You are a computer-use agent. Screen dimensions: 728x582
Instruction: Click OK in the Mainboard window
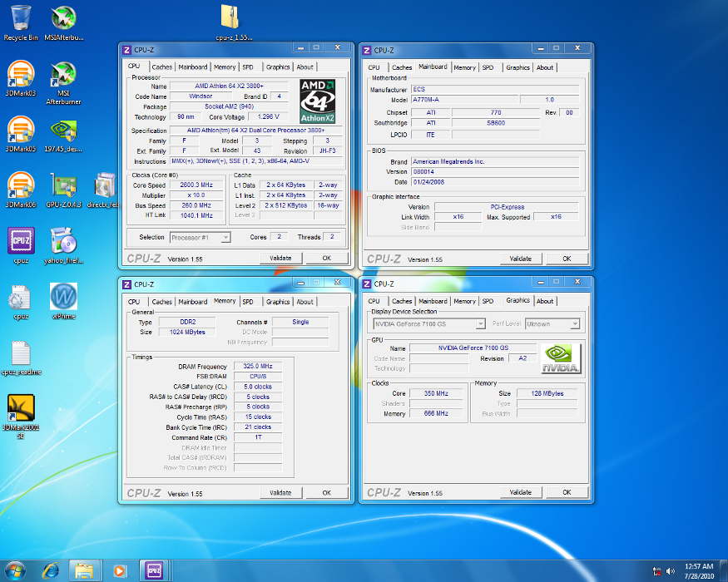pos(567,259)
